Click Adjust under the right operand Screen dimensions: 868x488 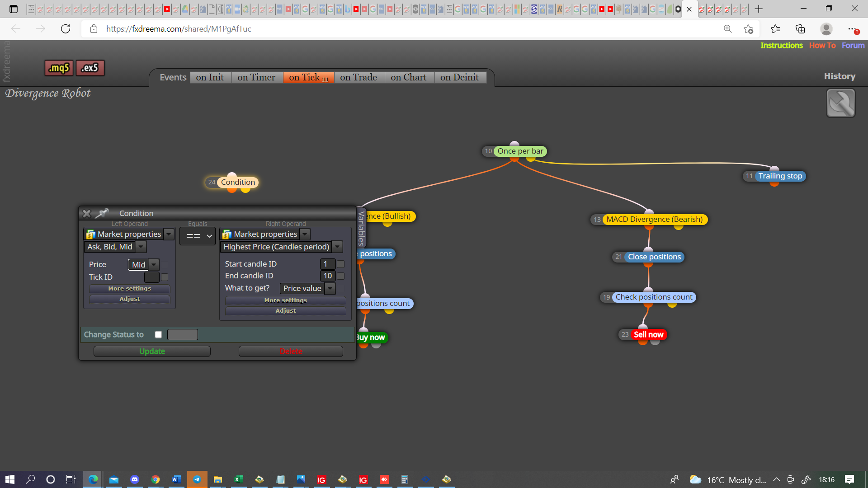(x=285, y=310)
